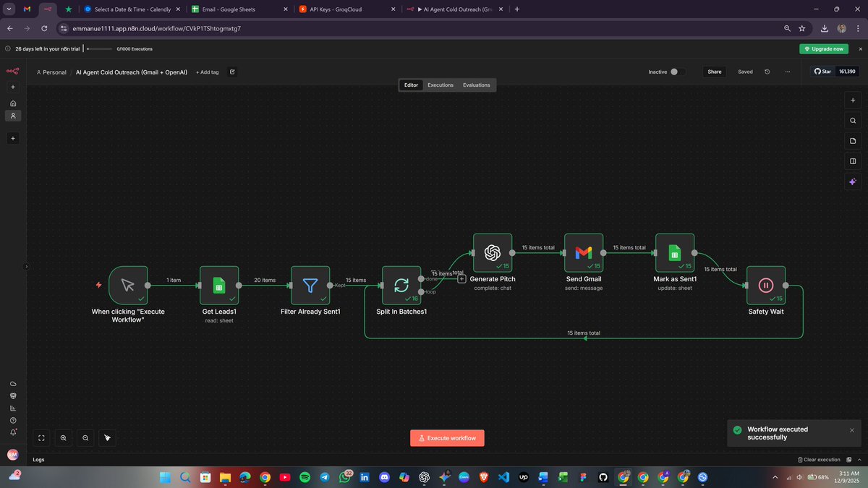Zoom in on the canvas
The width and height of the screenshot is (868, 488).
click(x=64, y=437)
